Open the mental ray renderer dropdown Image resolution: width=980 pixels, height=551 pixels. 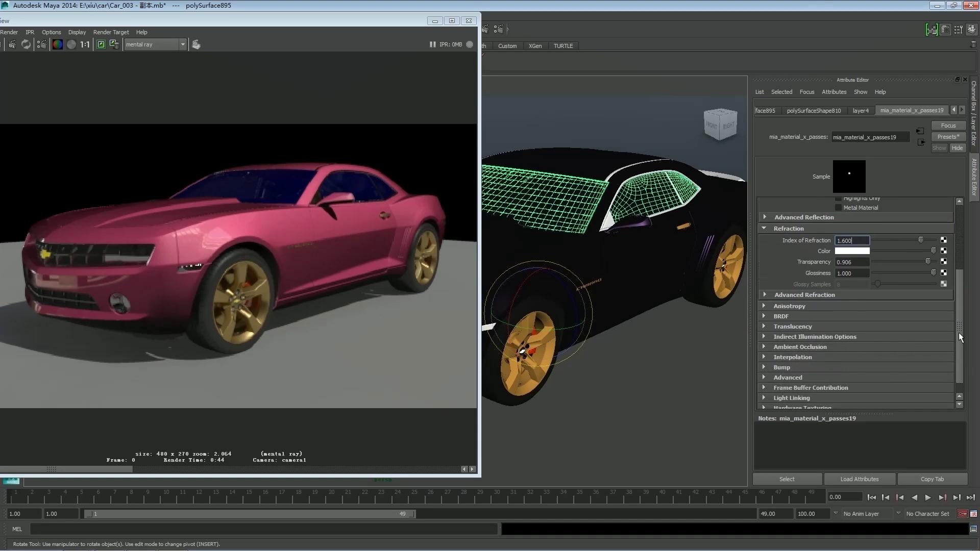[183, 44]
